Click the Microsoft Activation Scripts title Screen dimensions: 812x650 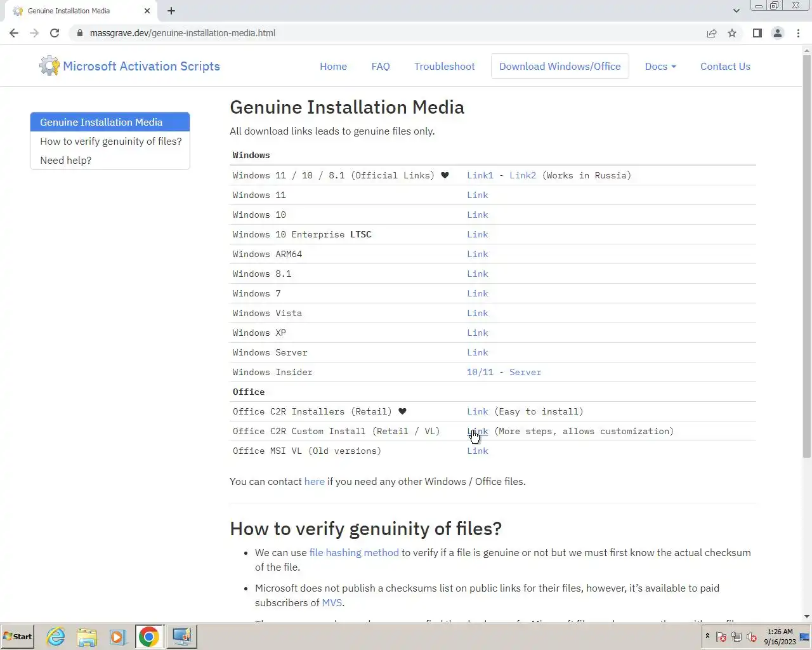(141, 66)
